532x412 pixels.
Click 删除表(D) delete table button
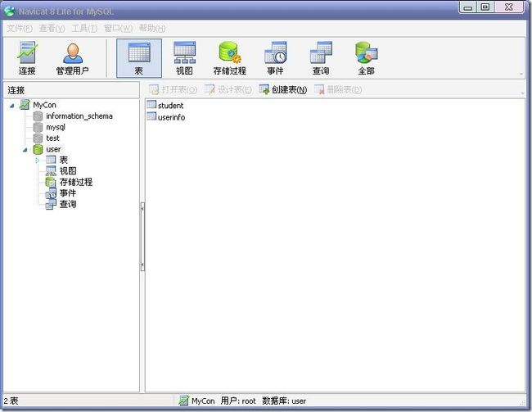[338, 89]
